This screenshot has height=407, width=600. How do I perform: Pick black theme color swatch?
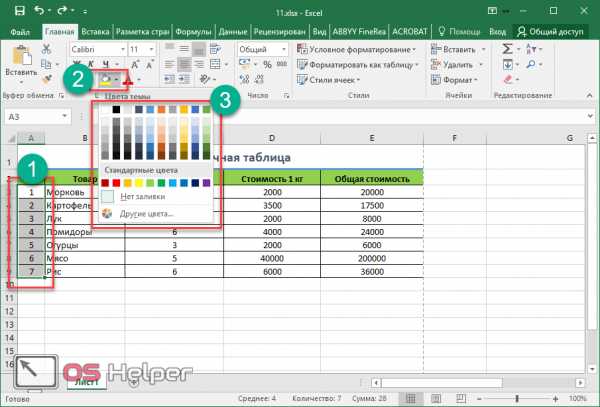point(116,110)
